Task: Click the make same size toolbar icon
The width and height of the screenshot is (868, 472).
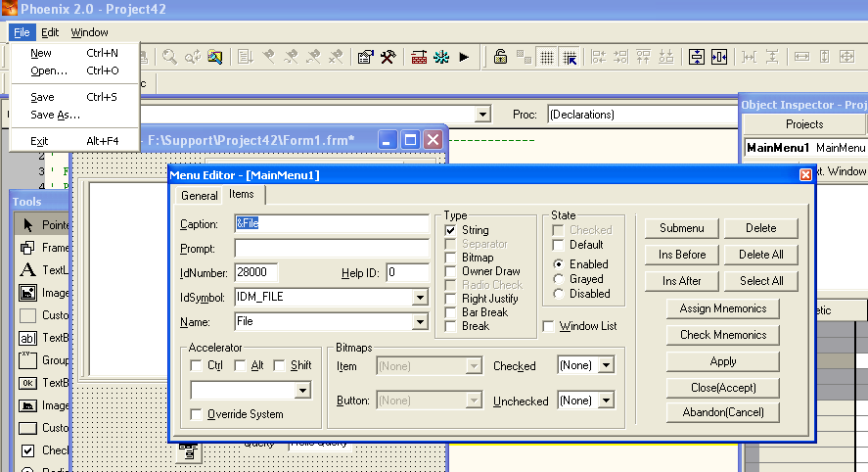Action: (x=847, y=57)
